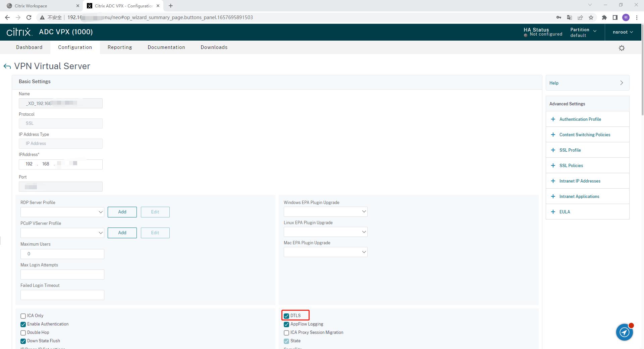The image size is (644, 349).
Task: Click the browser forward button
Action: [x=18, y=17]
